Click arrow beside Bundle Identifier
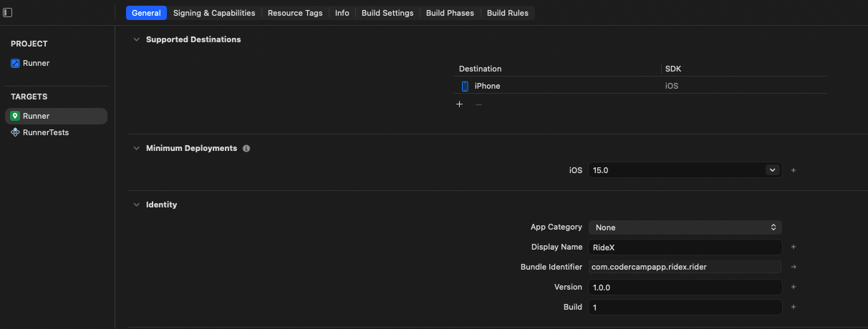The height and width of the screenshot is (329, 868). pyautogui.click(x=794, y=267)
